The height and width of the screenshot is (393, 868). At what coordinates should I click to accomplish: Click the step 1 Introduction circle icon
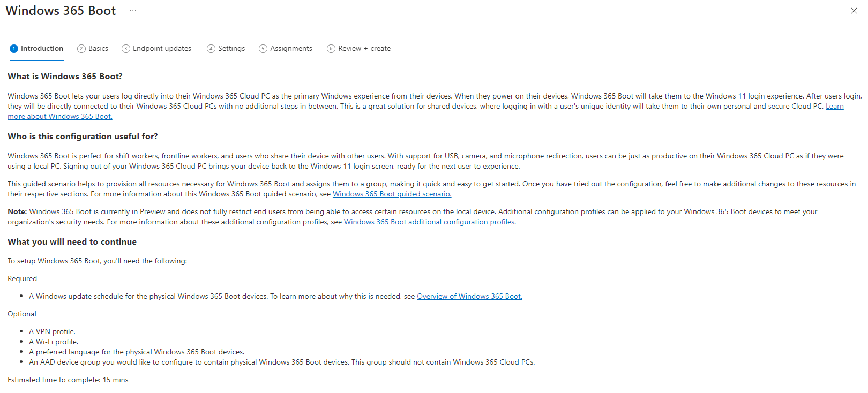pyautogui.click(x=14, y=49)
